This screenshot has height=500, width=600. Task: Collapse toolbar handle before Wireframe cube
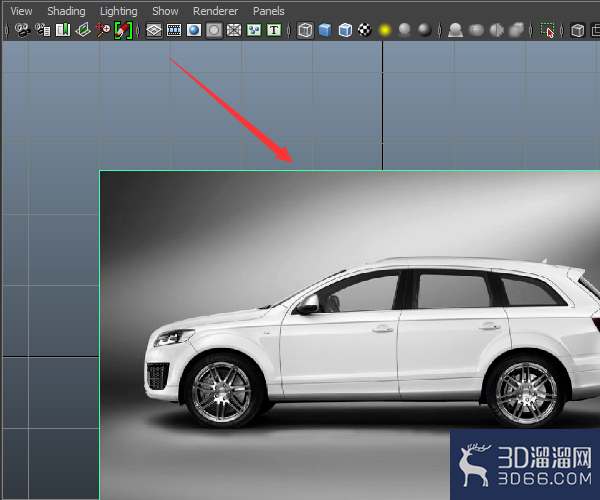289,30
